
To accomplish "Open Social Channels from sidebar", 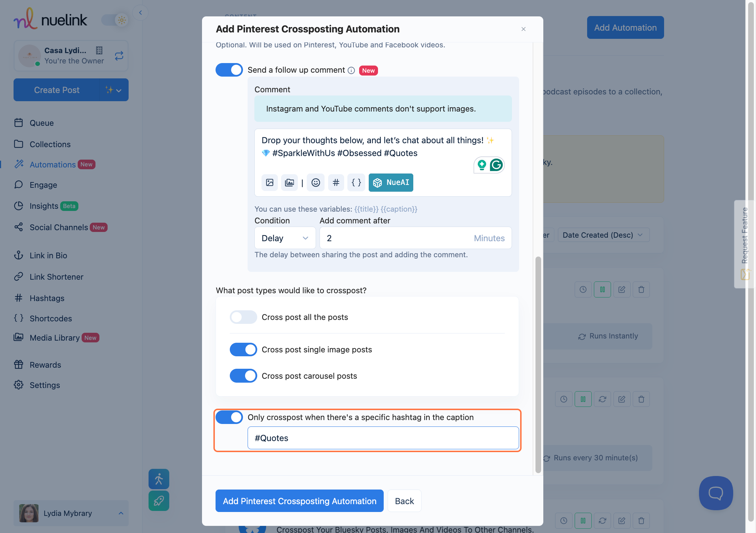I will 58,227.
